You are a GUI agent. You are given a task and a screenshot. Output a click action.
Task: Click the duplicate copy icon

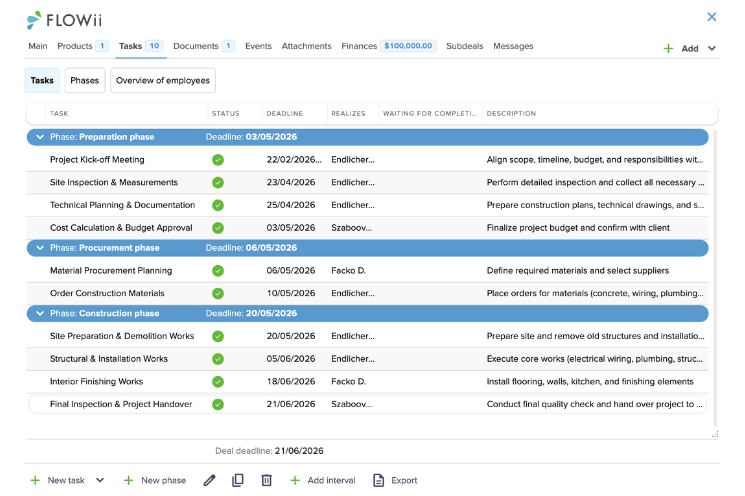[238, 480]
